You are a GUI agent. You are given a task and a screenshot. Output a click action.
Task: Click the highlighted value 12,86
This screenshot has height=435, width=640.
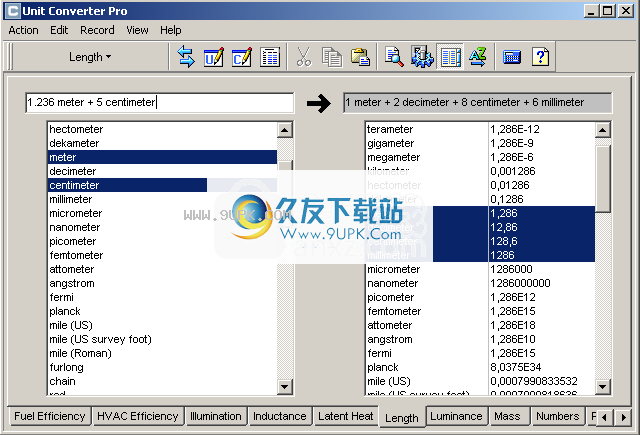coord(504,227)
